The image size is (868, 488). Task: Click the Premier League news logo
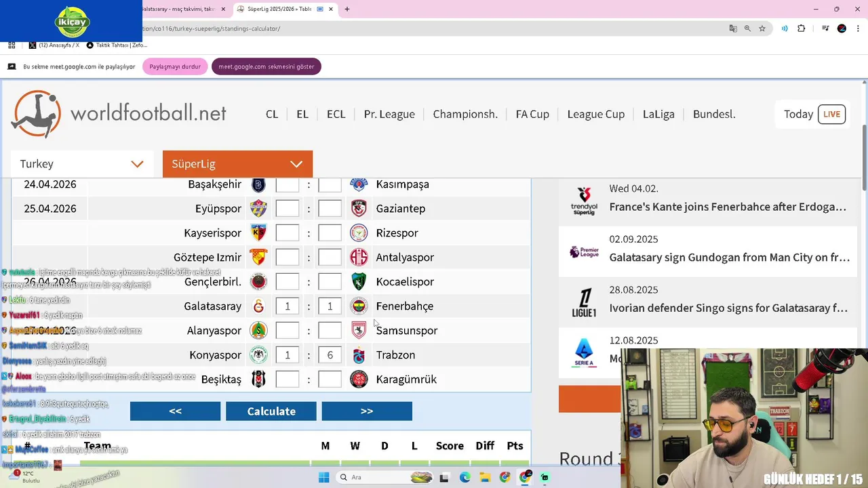(584, 252)
